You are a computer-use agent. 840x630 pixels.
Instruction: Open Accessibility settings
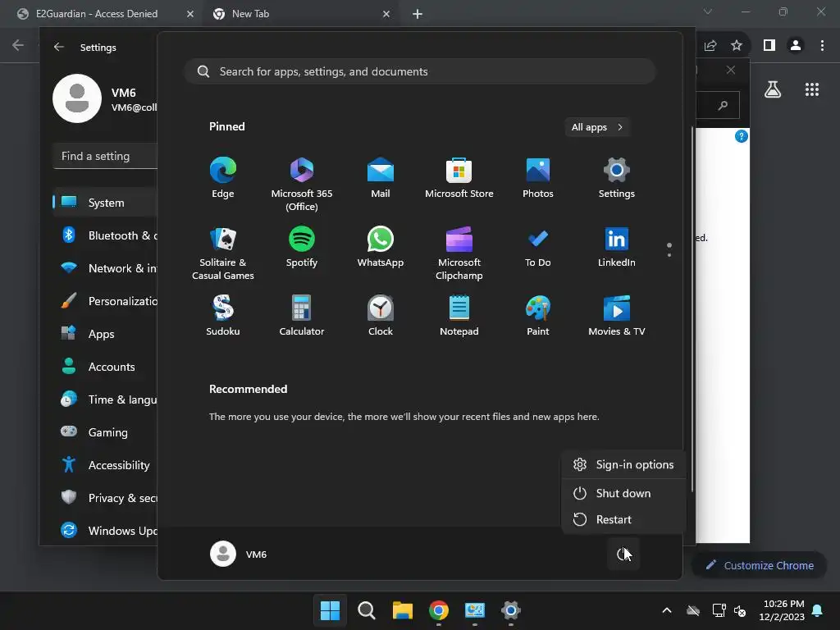(x=105, y=465)
